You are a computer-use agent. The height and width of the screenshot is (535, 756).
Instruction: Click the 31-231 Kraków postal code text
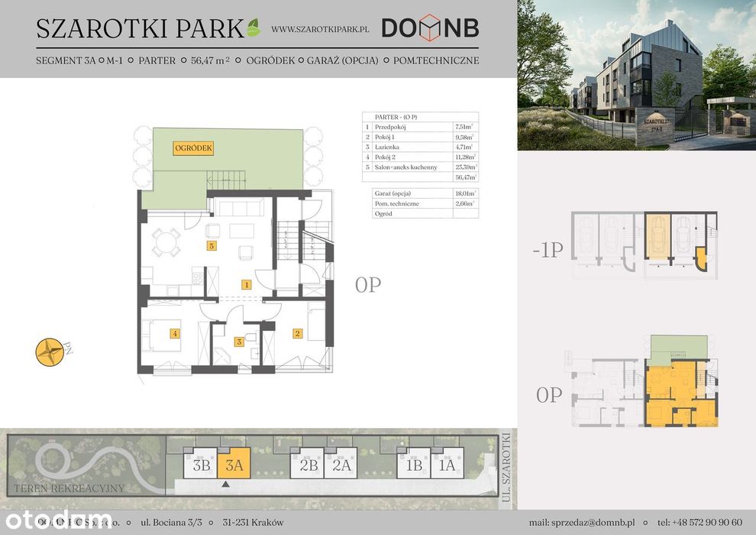click(253, 523)
